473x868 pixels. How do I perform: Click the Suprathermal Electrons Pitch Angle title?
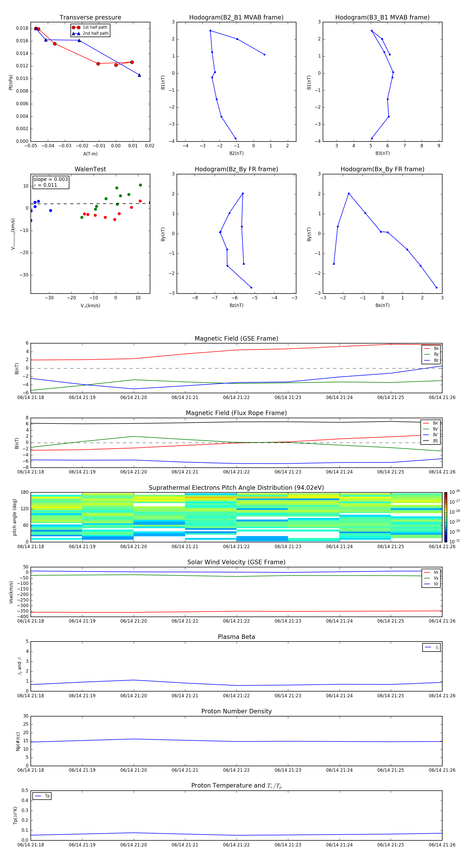coord(236,488)
